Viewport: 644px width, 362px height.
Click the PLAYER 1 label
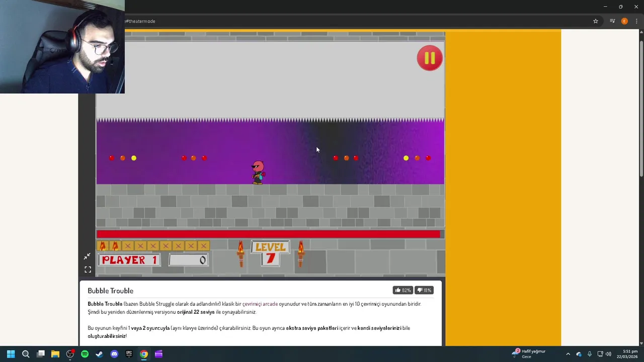130,260
